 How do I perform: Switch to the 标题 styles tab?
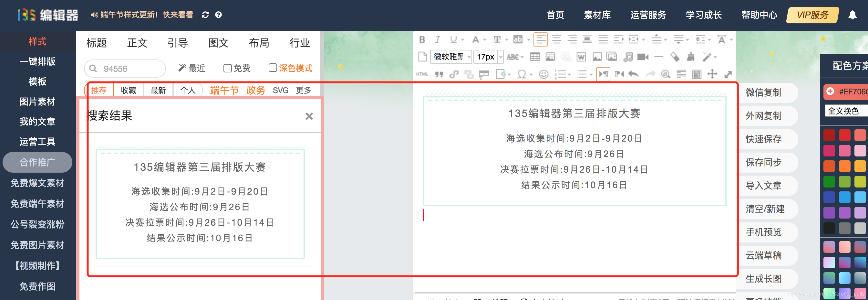[97, 43]
